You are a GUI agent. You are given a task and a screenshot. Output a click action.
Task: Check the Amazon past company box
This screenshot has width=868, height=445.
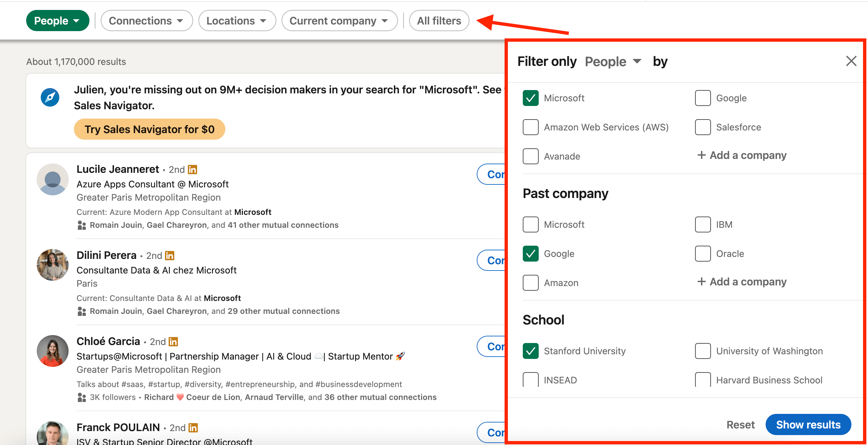point(530,283)
